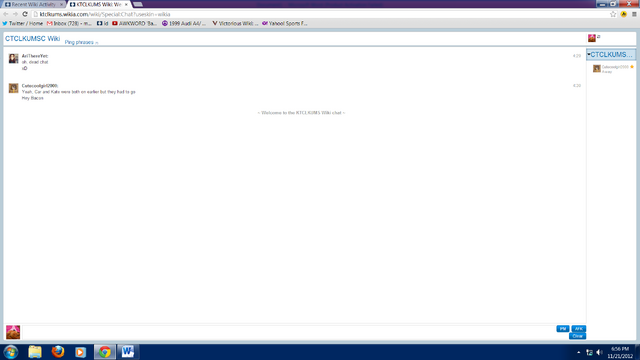Screen dimensions: 640x360
Task: Click the orange star beside Cutecoolgirl2000
Action: coord(632,67)
